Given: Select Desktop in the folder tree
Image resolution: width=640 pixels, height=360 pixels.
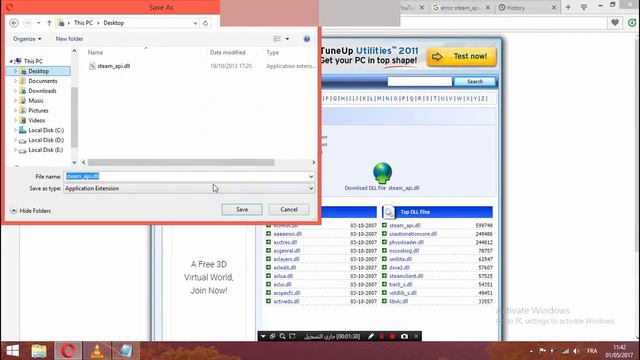Looking at the screenshot, I should tap(38, 71).
